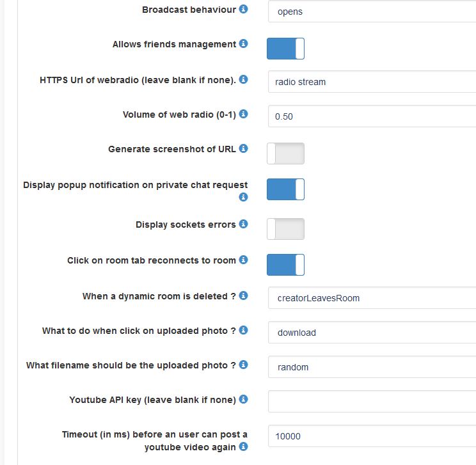476x465 pixels.
Task: Click info icon for Volume of web radio
Action: click(243, 114)
